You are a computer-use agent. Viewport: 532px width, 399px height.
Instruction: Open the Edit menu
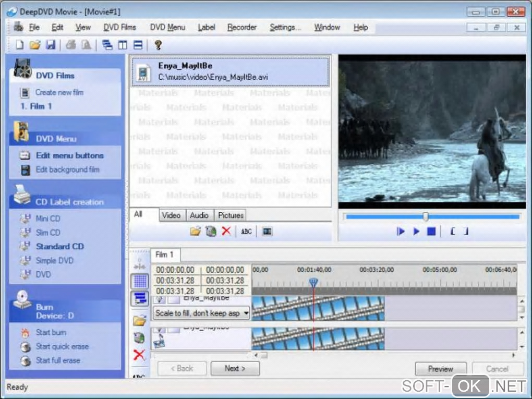pos(57,27)
